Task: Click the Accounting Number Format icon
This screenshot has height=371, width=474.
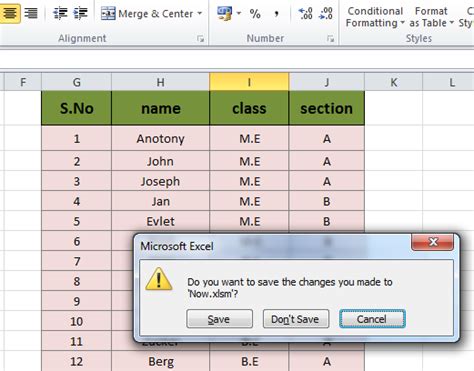Action: 224,14
